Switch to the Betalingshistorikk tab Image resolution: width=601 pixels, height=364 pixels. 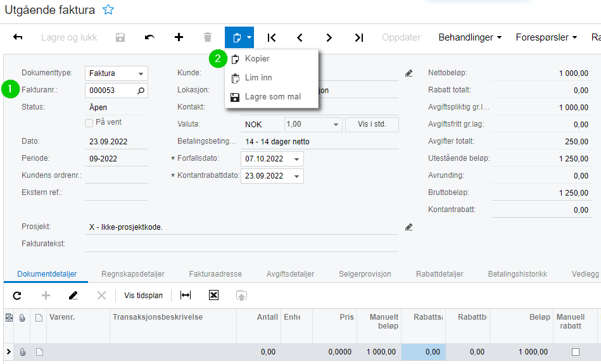coord(517,274)
